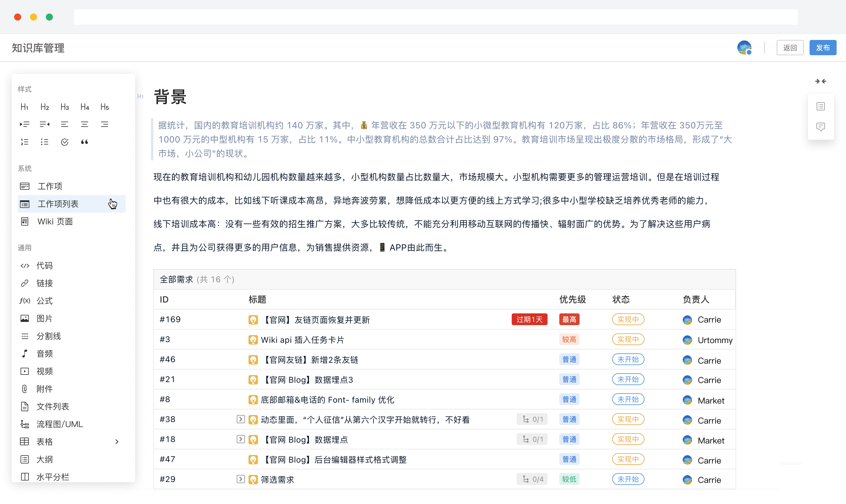Click the user avatar in the top bar
The height and width of the screenshot is (504, 846).
744,48
